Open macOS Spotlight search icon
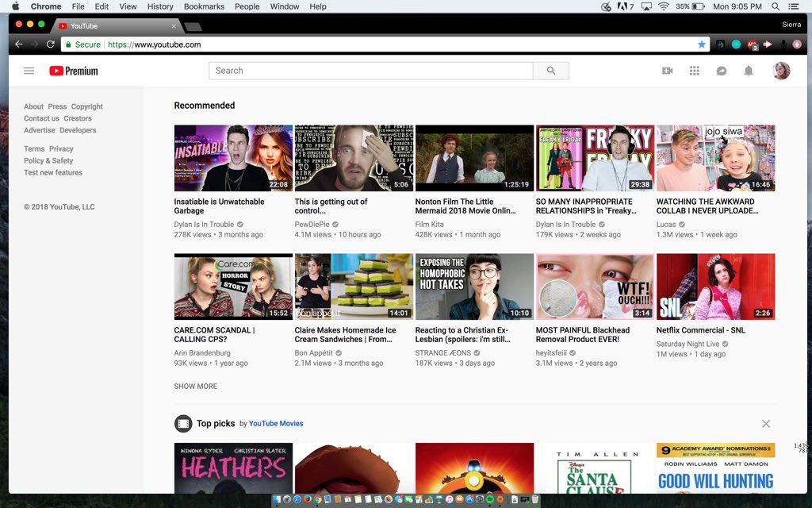 (x=776, y=6)
